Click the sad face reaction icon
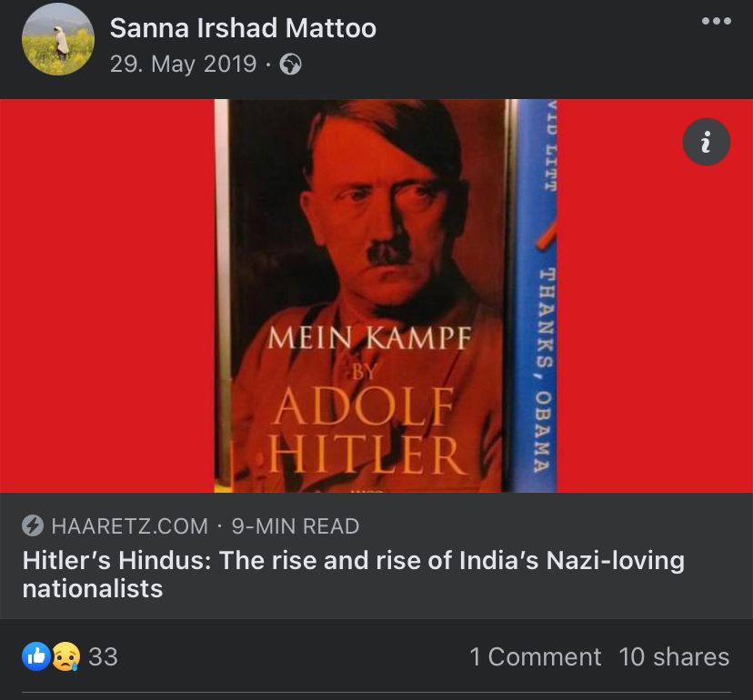The height and width of the screenshot is (700, 753). click(x=65, y=656)
